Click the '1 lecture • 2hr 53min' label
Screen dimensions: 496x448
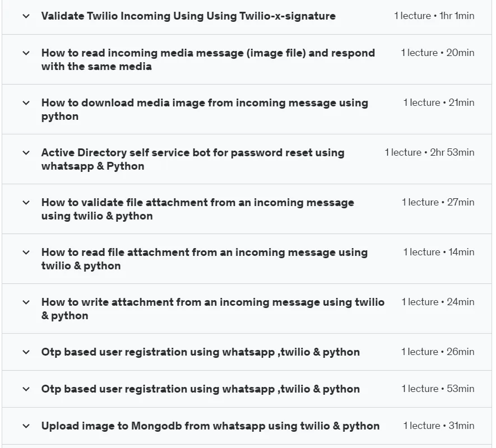(429, 152)
